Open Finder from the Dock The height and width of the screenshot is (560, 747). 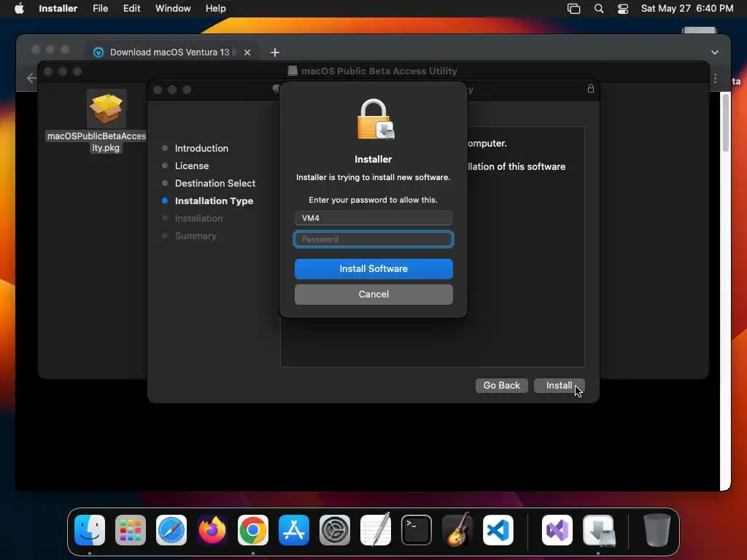[x=90, y=530]
